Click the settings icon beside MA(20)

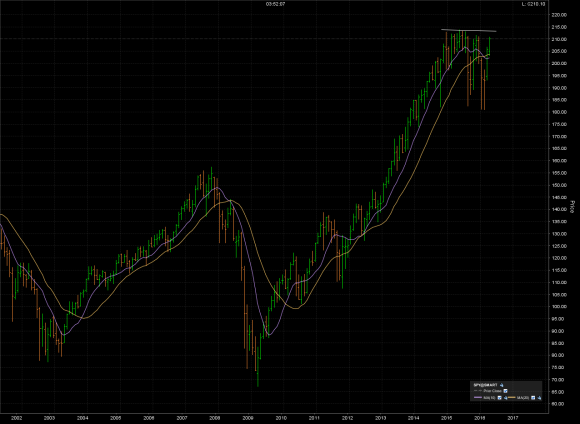coord(539,398)
